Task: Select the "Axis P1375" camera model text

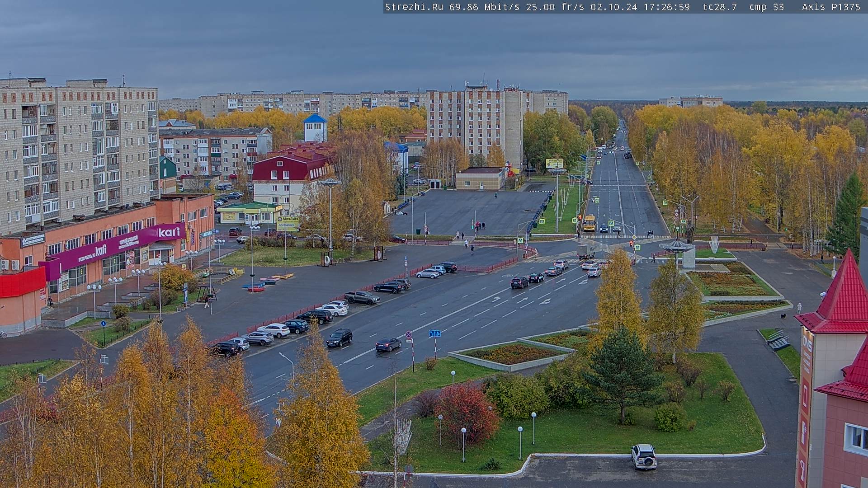Action: click(x=831, y=7)
